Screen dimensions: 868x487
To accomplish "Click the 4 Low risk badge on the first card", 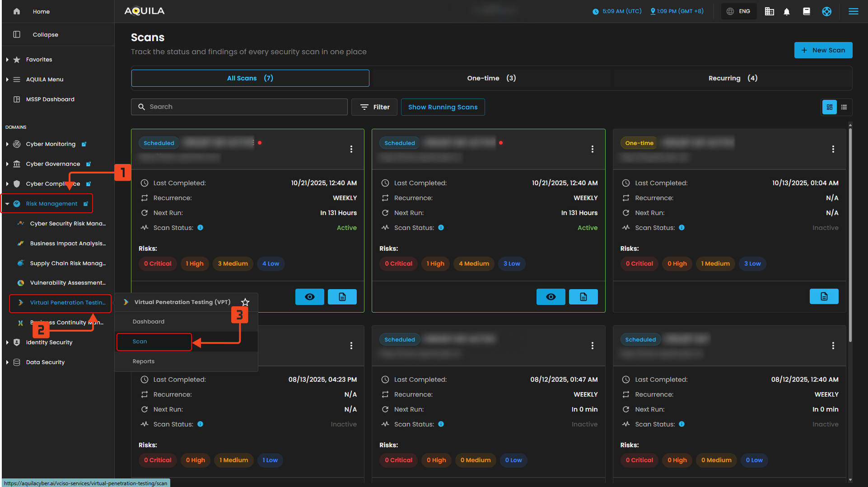I will (x=271, y=264).
